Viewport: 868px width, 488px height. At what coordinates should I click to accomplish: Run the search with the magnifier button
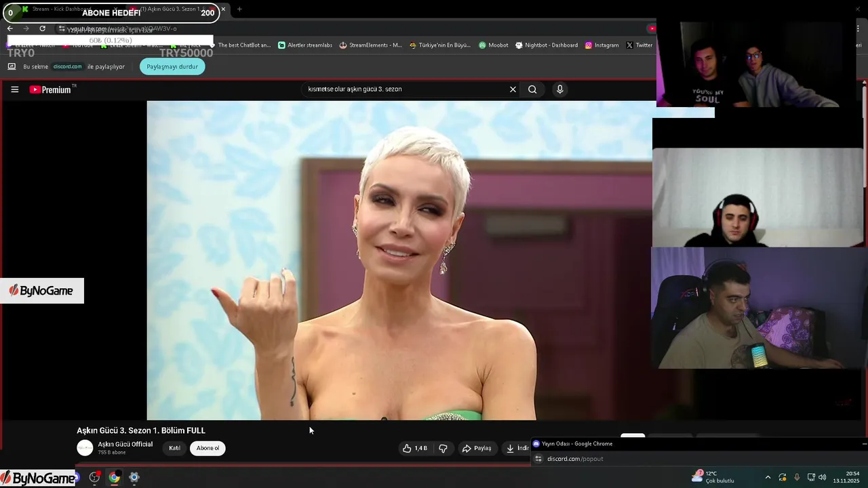(x=532, y=89)
